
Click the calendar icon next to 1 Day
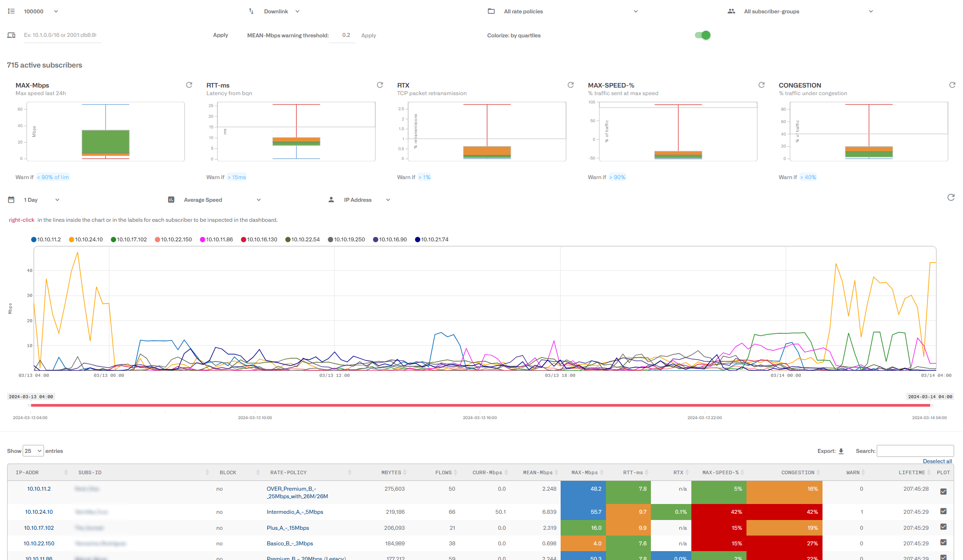click(x=11, y=200)
